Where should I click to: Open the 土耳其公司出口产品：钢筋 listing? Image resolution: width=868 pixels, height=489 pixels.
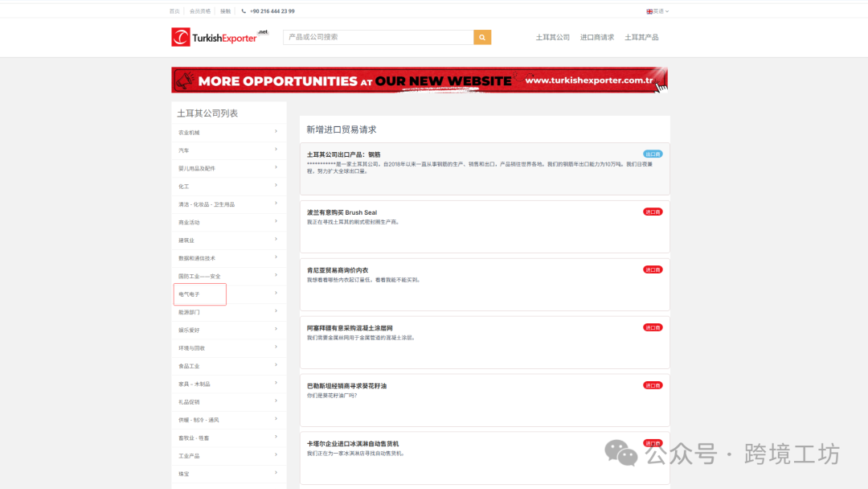click(344, 154)
